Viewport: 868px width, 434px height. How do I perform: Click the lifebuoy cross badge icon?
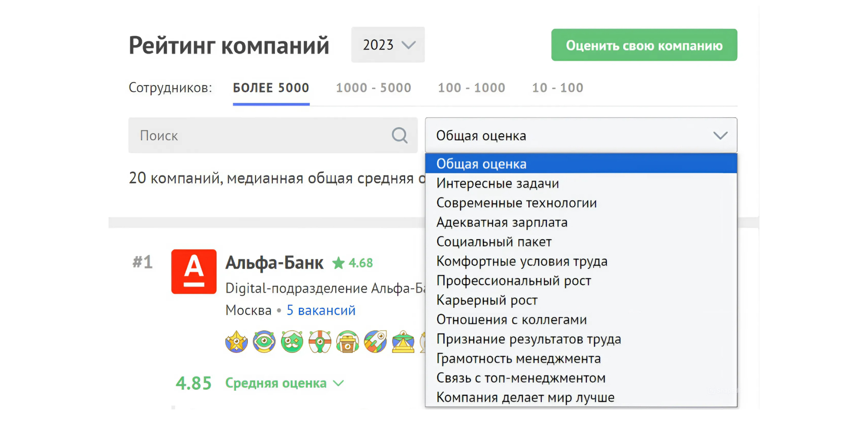[x=319, y=342]
